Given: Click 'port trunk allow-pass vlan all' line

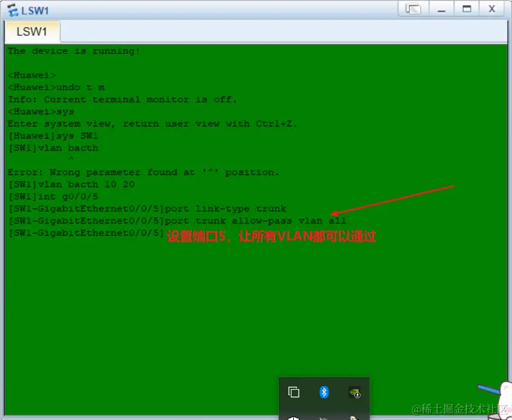Looking at the screenshot, I should pyautogui.click(x=177, y=221).
